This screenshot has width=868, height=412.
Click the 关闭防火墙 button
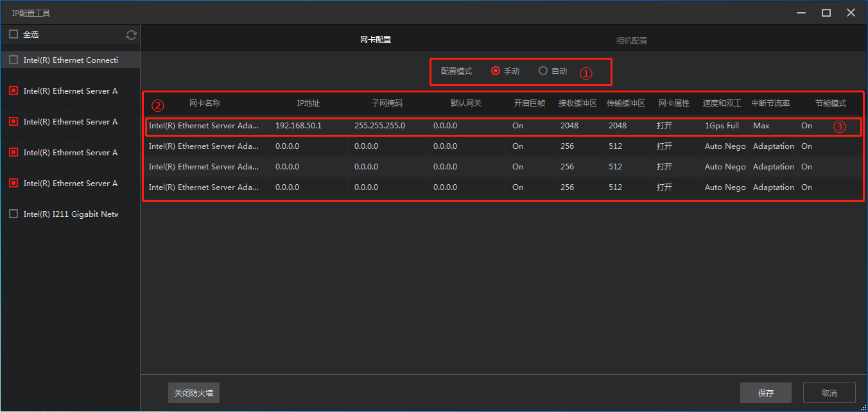[x=194, y=393]
